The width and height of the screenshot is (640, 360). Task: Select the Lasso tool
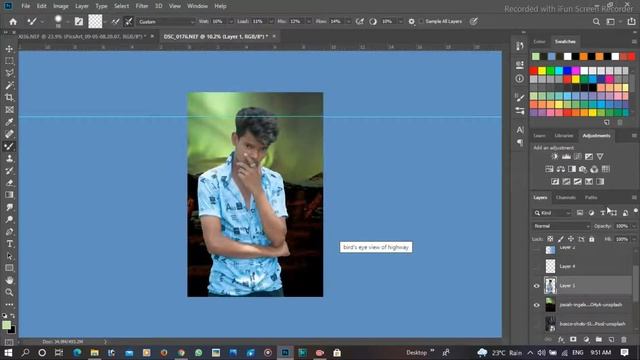pyautogui.click(x=9, y=73)
